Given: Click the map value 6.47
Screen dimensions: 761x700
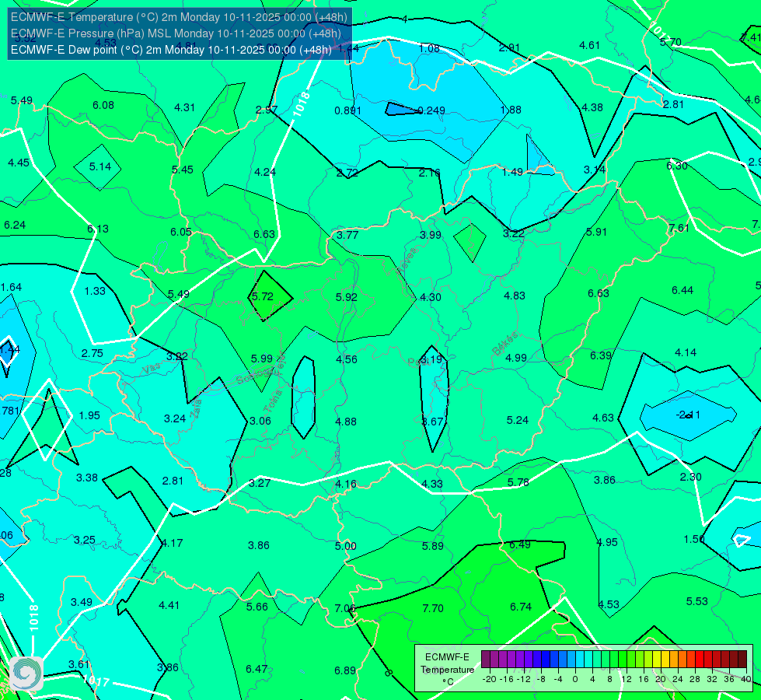Looking at the screenshot, I should 257,670.
